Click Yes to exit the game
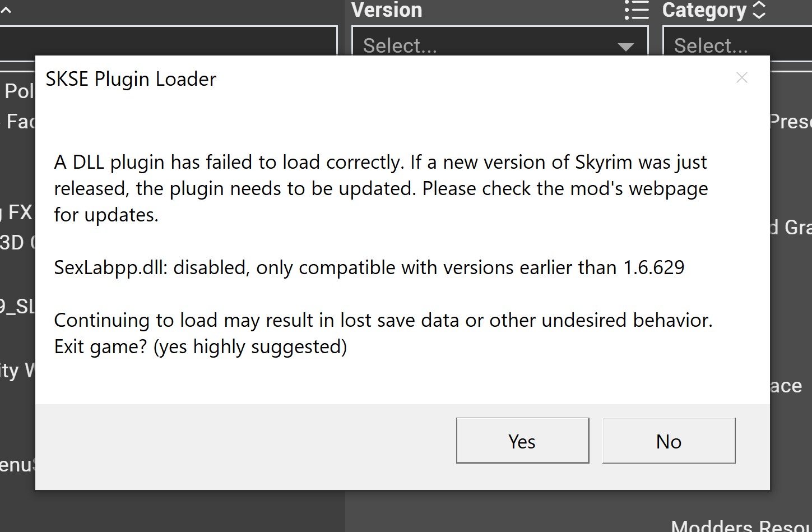 click(x=522, y=441)
